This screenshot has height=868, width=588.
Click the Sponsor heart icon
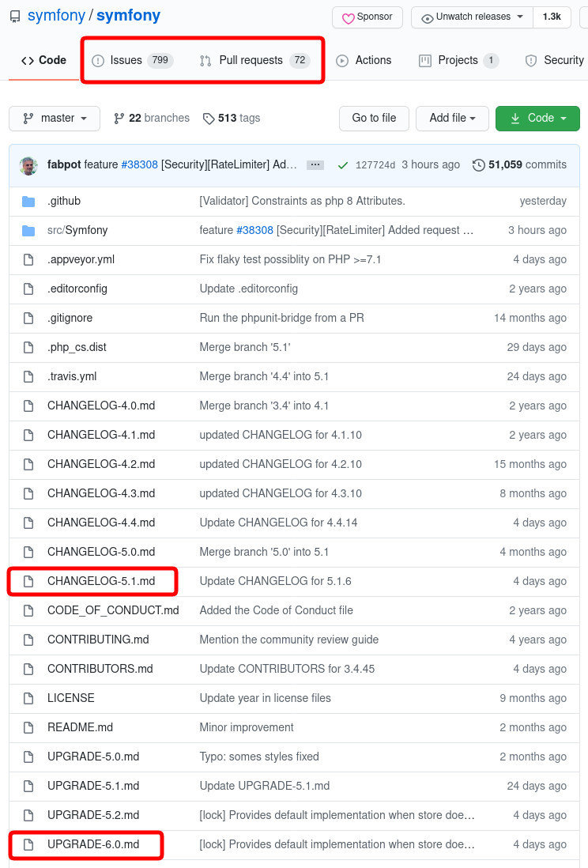(348, 18)
